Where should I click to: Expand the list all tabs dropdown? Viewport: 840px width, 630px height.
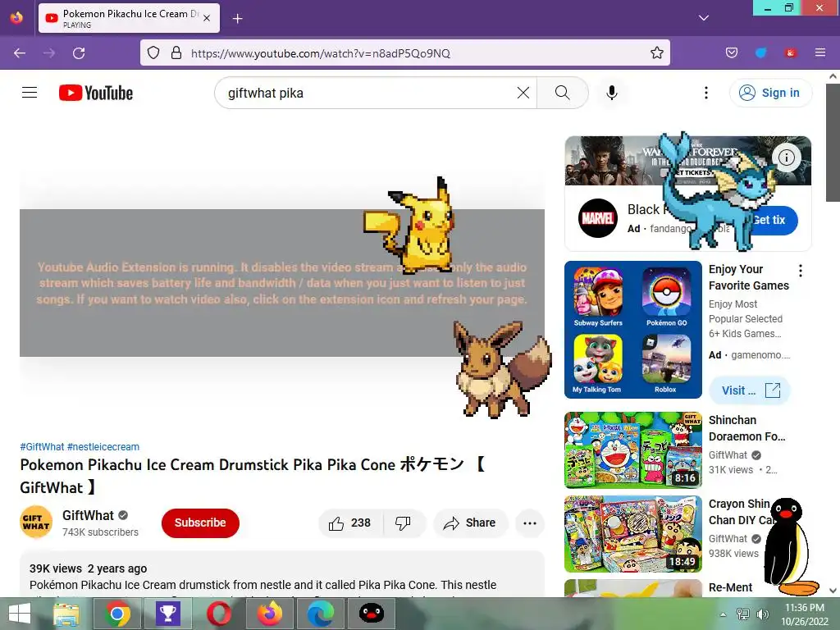pos(704,18)
